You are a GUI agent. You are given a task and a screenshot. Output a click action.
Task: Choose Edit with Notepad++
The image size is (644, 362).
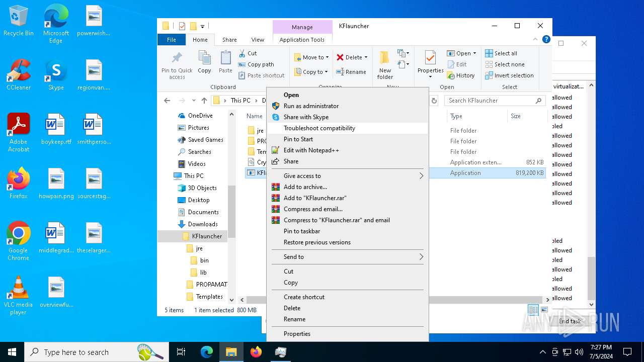348,150
